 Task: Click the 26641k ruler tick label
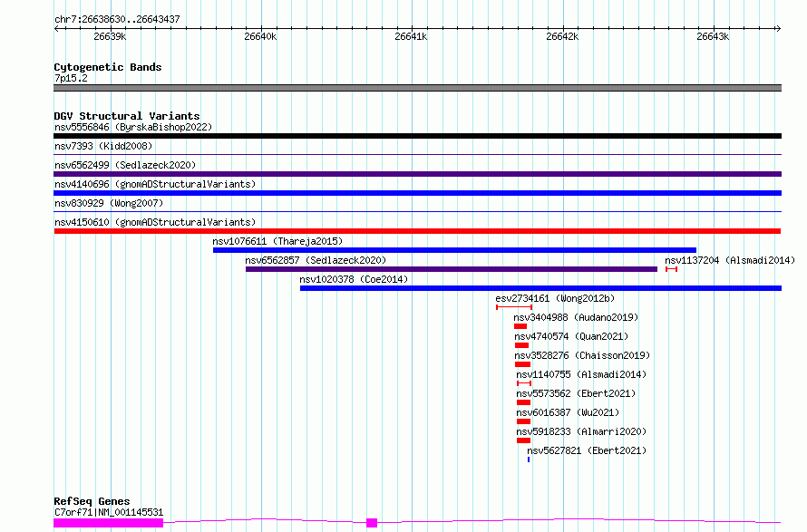(411, 36)
